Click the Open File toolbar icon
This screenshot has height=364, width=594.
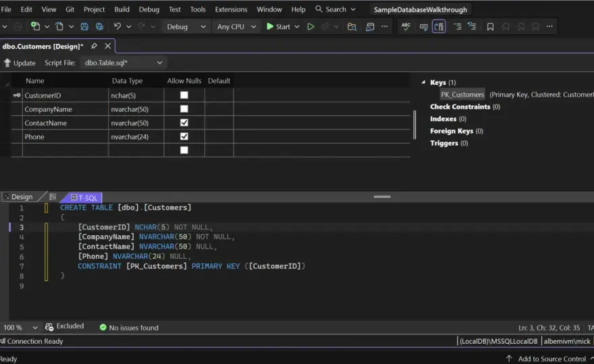(x=59, y=26)
